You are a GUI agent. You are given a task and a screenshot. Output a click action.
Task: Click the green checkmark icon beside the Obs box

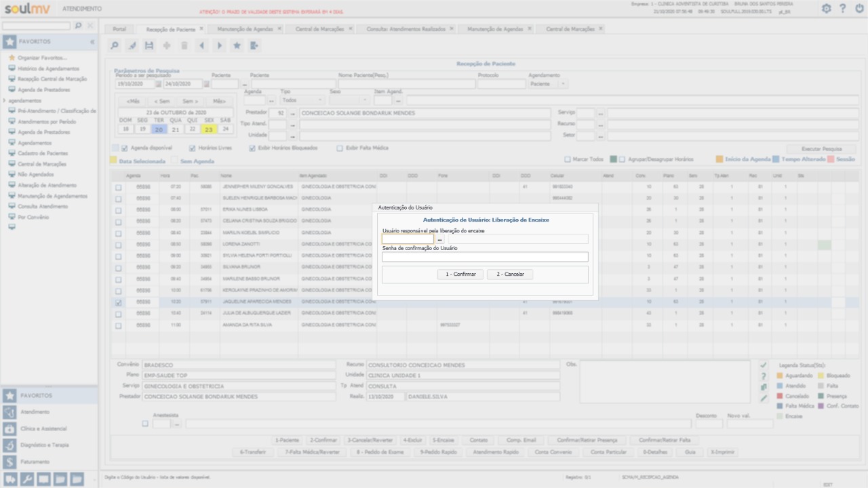764,365
